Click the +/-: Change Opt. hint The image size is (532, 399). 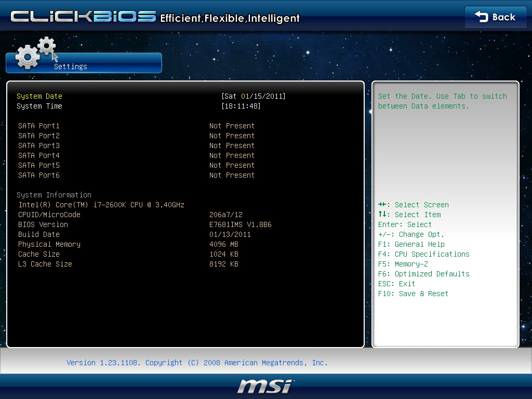point(411,234)
